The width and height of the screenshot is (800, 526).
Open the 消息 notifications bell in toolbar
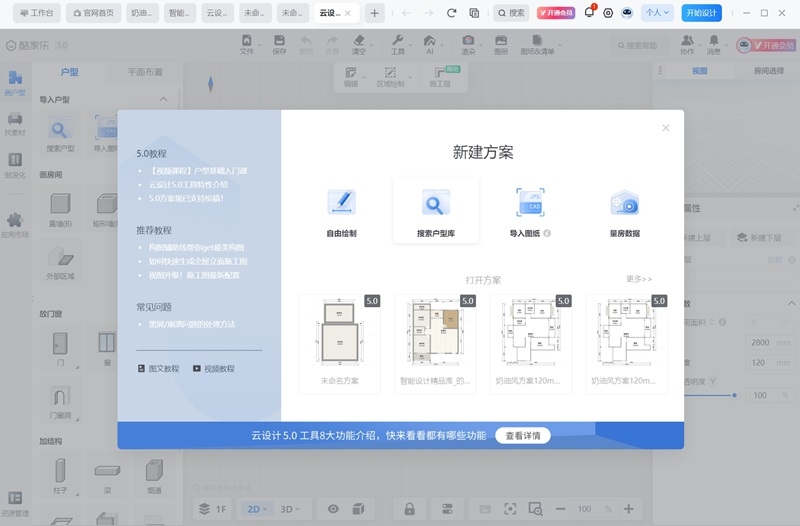pos(713,45)
